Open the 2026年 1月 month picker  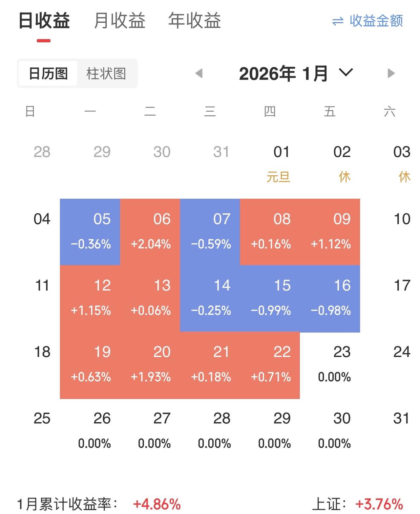284,74
